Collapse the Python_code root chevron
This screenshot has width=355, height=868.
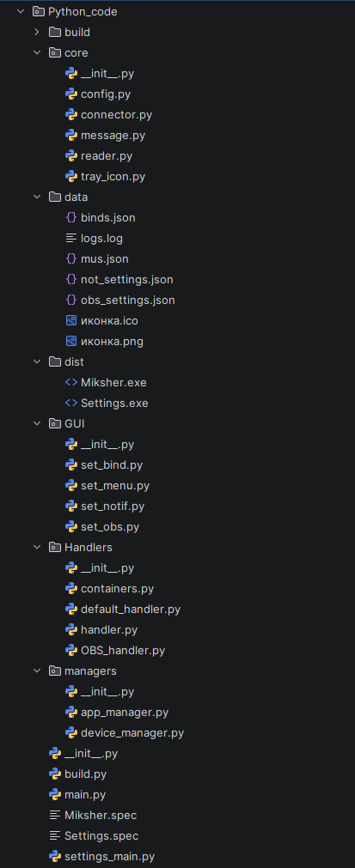coord(21,12)
